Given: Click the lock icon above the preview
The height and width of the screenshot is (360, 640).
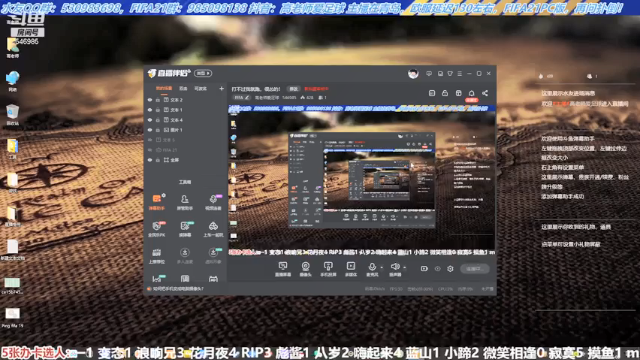Looking at the screenshot, I should click(445, 93).
